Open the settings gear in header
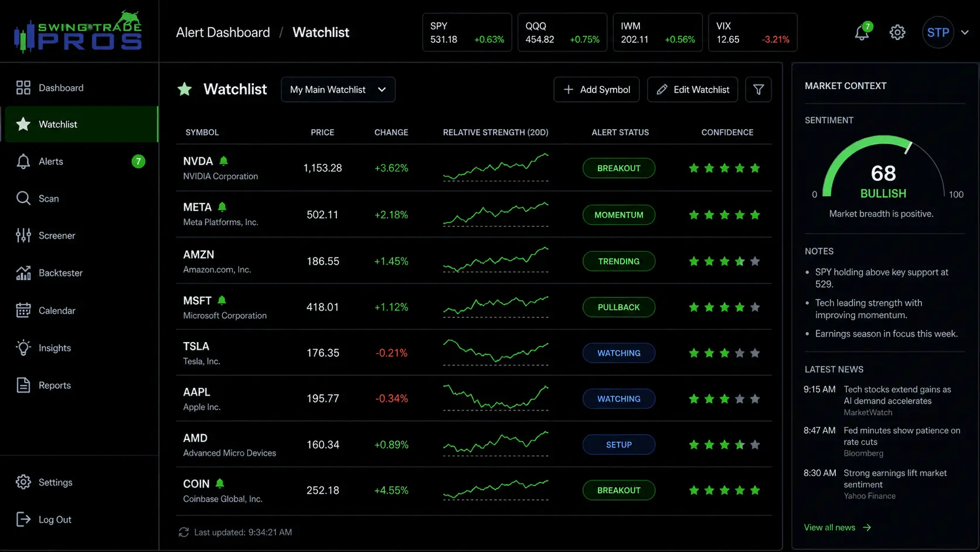The height and width of the screenshot is (552, 980). 897,32
